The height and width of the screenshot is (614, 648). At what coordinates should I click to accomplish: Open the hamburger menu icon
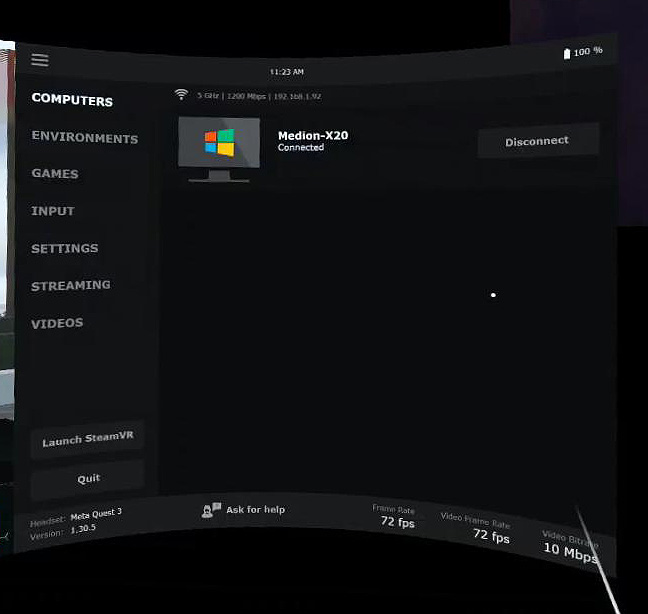40,59
